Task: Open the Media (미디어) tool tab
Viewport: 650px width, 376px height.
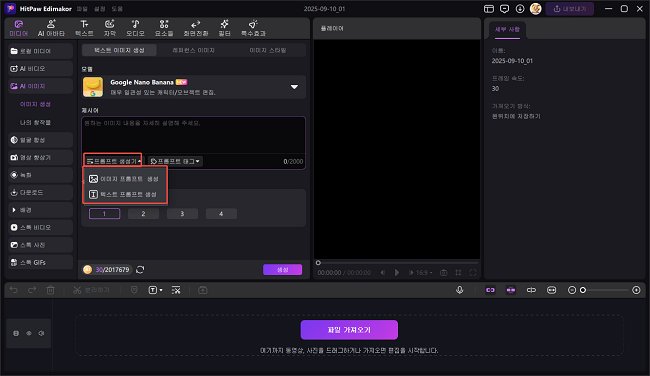Action: 19,28
